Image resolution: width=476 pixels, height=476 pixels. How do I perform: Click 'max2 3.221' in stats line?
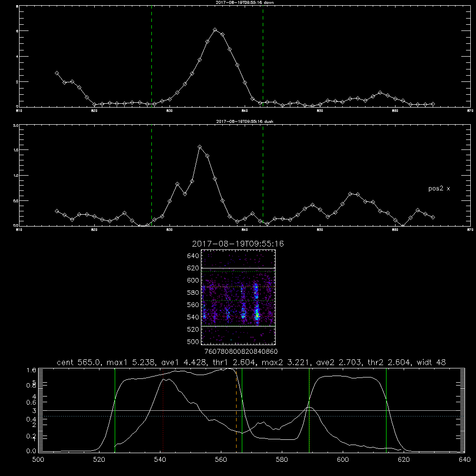click(285, 362)
